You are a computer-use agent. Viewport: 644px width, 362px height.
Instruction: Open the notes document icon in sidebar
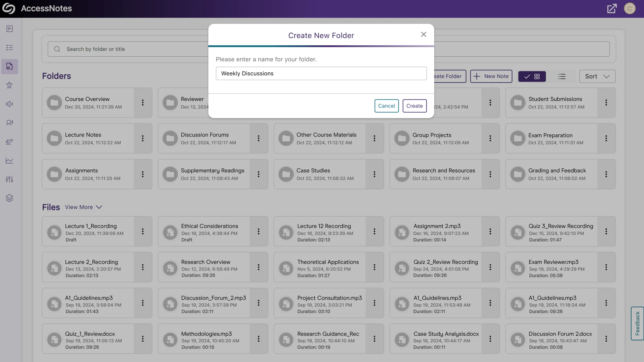click(x=9, y=29)
